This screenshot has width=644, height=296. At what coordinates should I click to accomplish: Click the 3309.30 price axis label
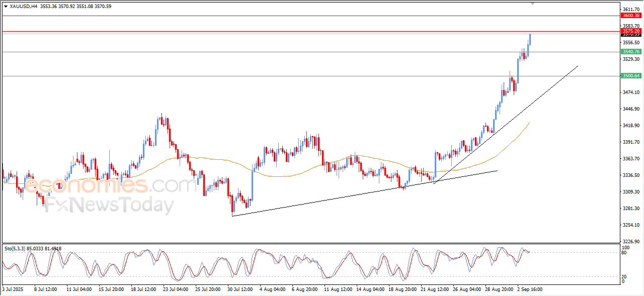tap(630, 192)
